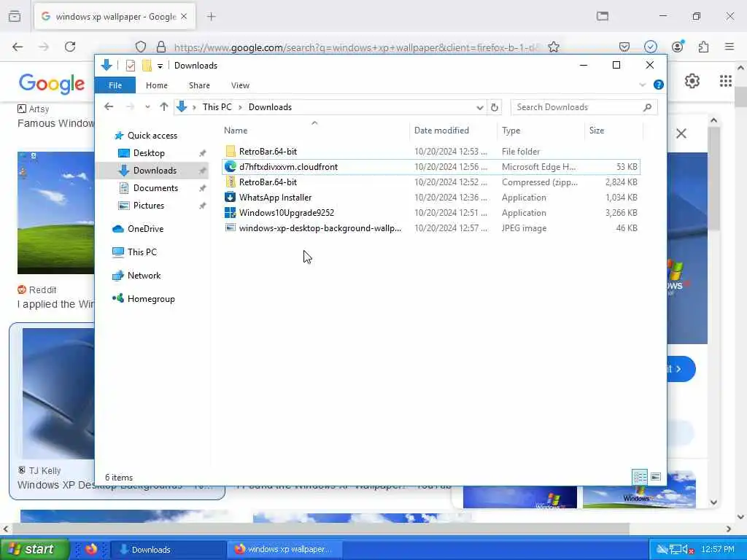This screenshot has height=560, width=747.
Task: Open the address bar history dropdown
Action: point(480,108)
